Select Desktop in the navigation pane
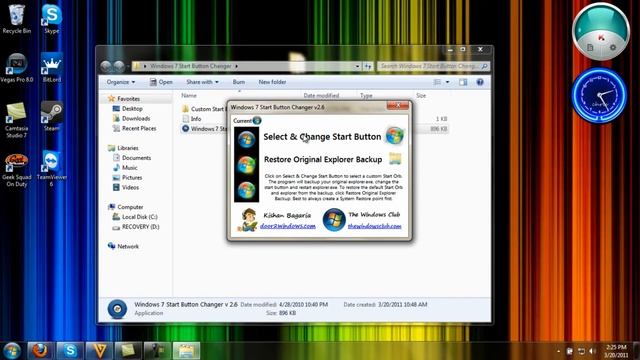This screenshot has height=360, width=640. click(x=132, y=109)
